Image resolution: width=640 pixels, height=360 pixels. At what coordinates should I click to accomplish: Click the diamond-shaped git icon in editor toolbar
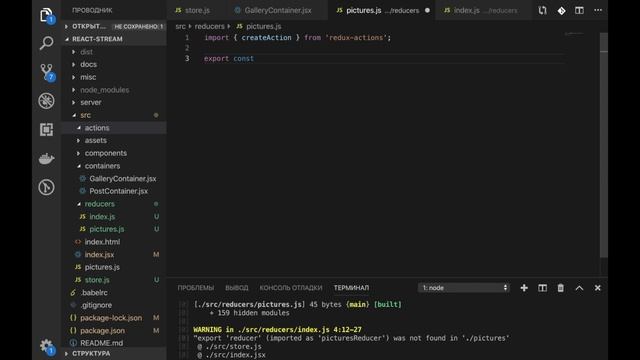561,11
